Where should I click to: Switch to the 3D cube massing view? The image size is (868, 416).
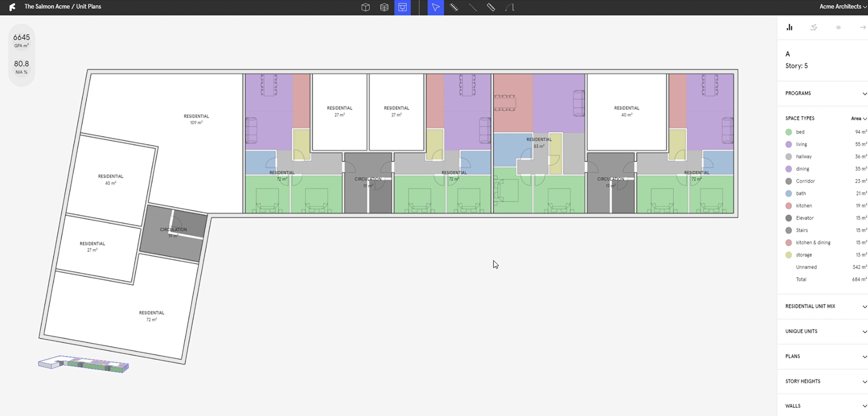[x=365, y=7]
